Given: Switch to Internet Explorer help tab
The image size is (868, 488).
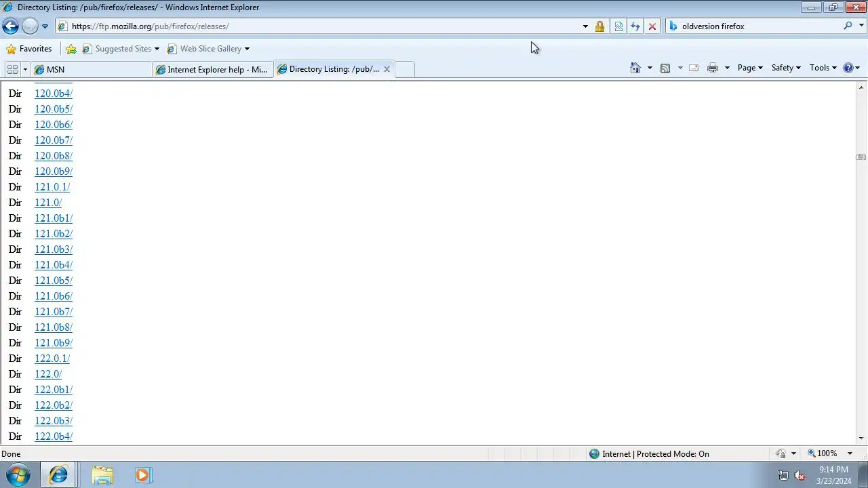Looking at the screenshot, I should click(x=213, y=69).
